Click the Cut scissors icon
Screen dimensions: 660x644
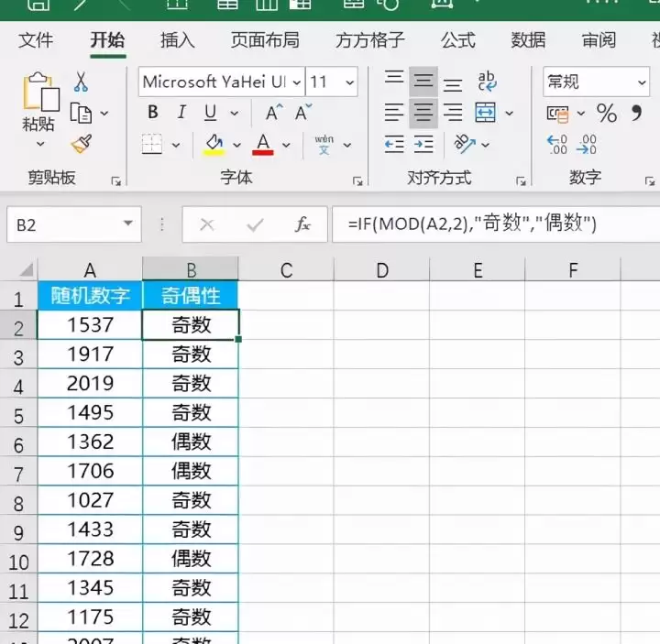[x=81, y=82]
